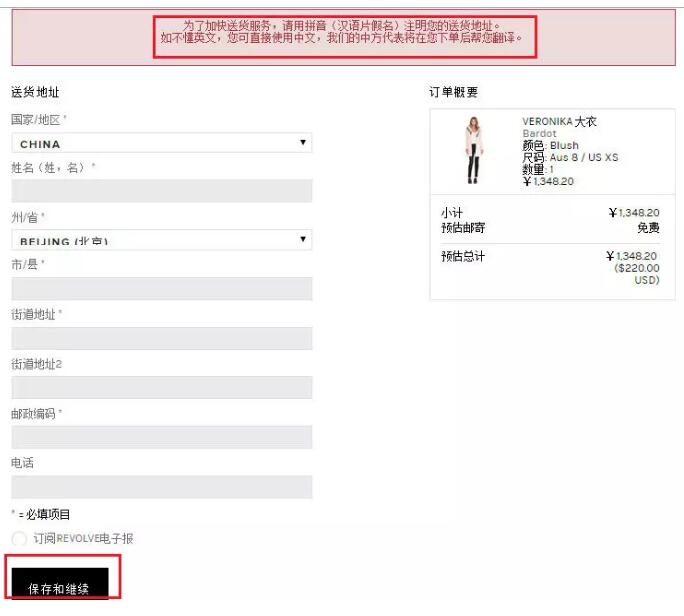This screenshot has width=684, height=616.
Task: Focus the 街道地址2 input field
Action: click(161, 387)
